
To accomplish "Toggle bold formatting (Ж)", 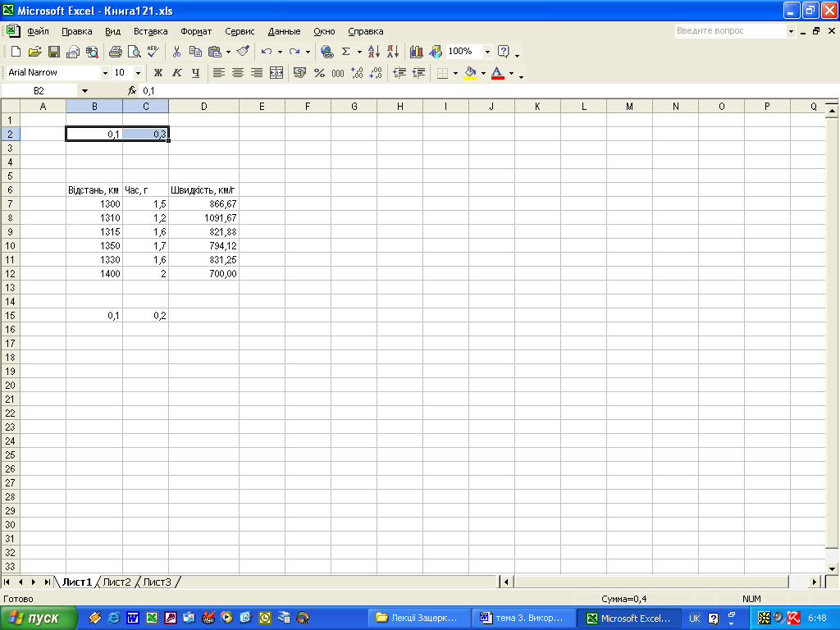I will (x=158, y=73).
